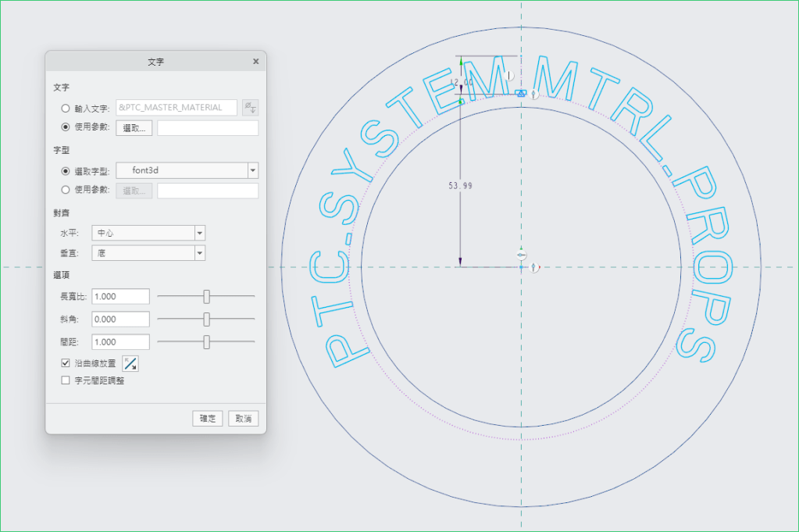
Task: Click the 選取... button for text parameter
Action: coord(134,128)
